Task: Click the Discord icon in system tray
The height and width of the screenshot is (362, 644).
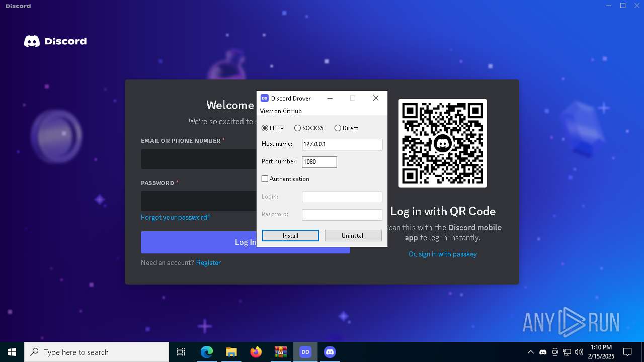Action: coord(543,352)
